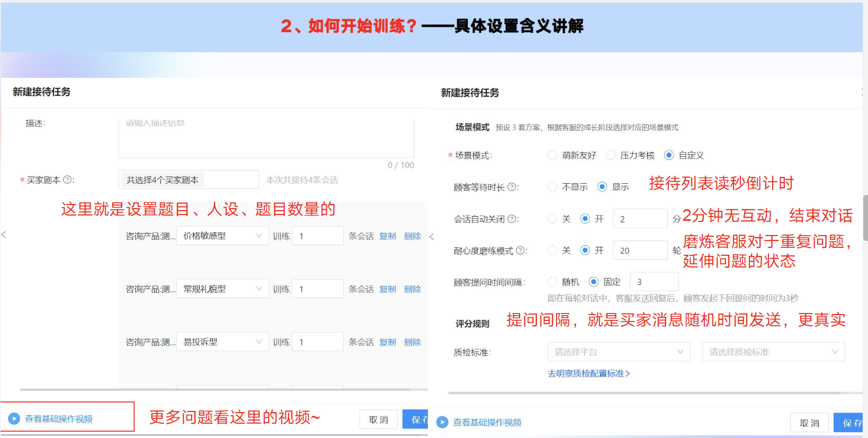Screen dimensions: 868x438
Task: Click 保存 button in the right panel
Action: pos(848,423)
